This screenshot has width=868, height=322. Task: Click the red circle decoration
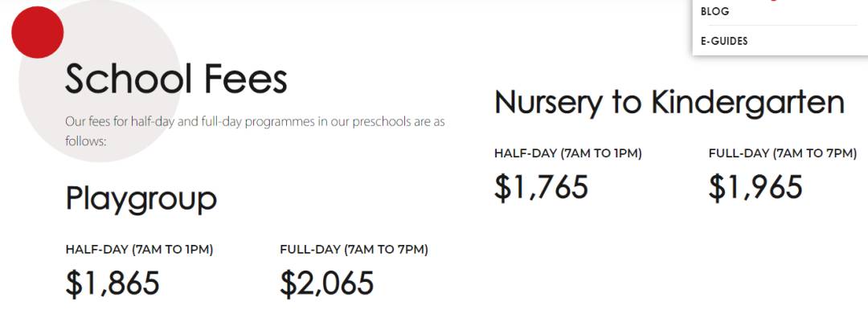click(x=37, y=32)
